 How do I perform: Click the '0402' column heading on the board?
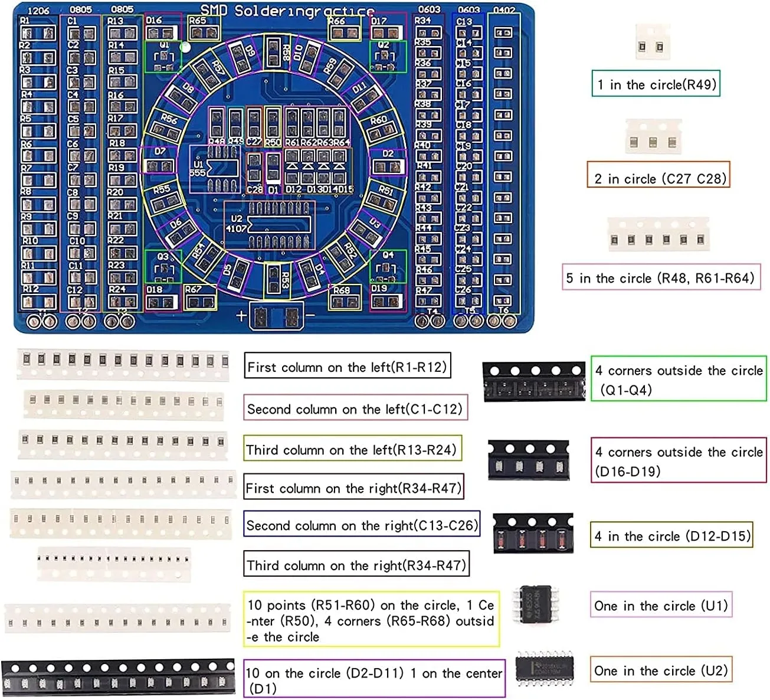tap(504, 10)
